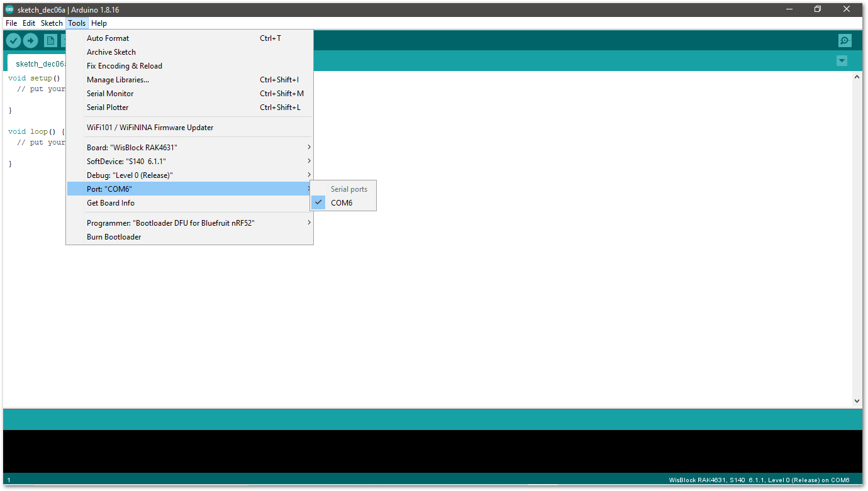Image resolution: width=868 pixels, height=491 pixels.
Task: Click the Arduino logo in title bar
Action: pyautogui.click(x=9, y=9)
